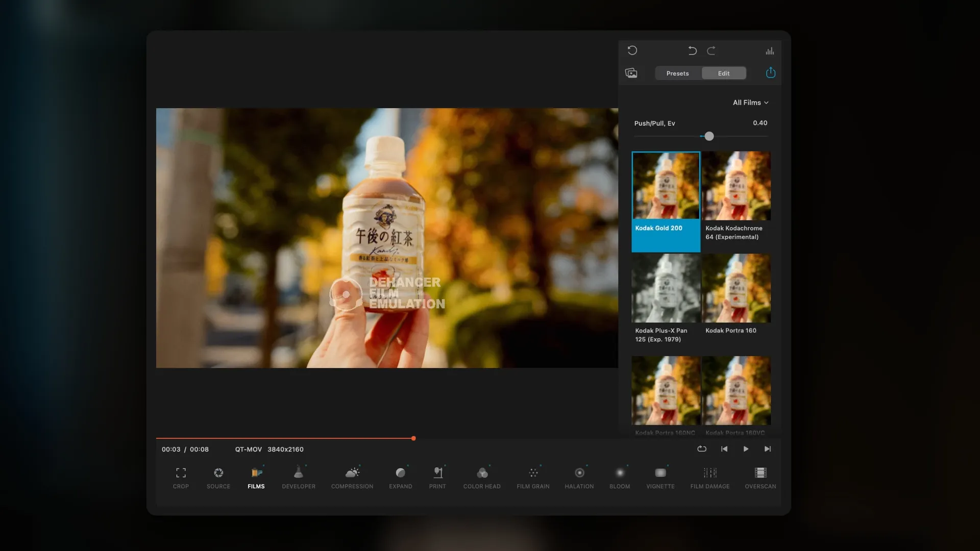This screenshot has height=551, width=980.
Task: Expand the All Films dropdown
Action: click(x=751, y=103)
